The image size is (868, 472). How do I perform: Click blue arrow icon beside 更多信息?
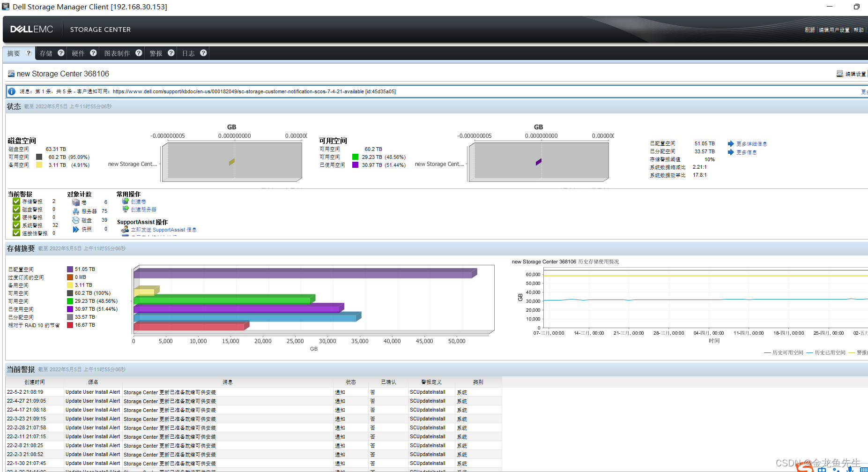[x=731, y=152]
